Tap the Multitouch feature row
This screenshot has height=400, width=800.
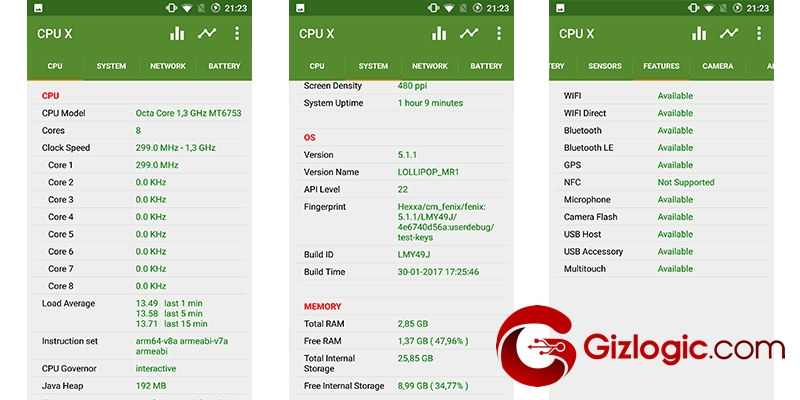pyautogui.click(x=661, y=269)
